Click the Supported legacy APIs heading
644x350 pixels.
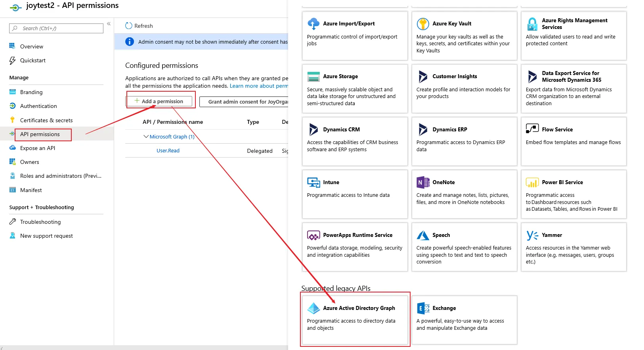coord(336,288)
